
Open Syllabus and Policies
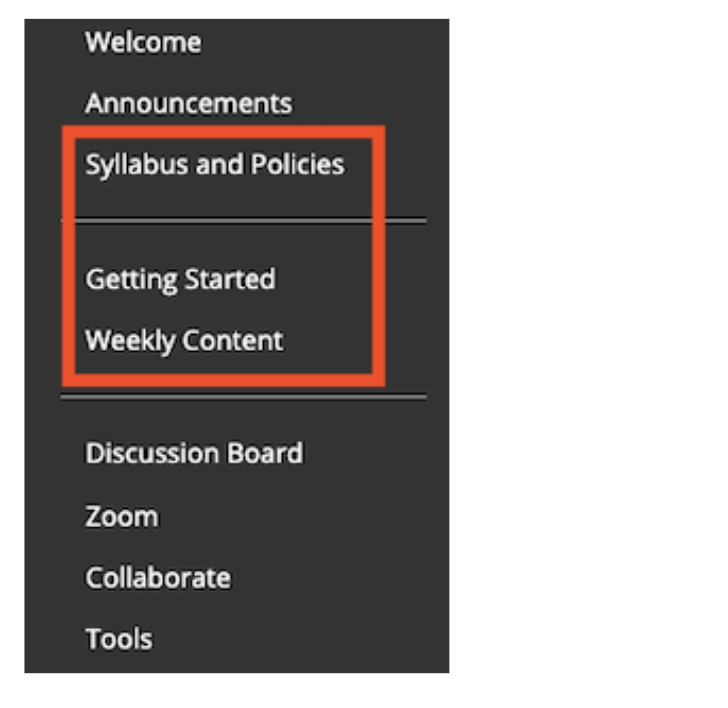[x=214, y=165]
